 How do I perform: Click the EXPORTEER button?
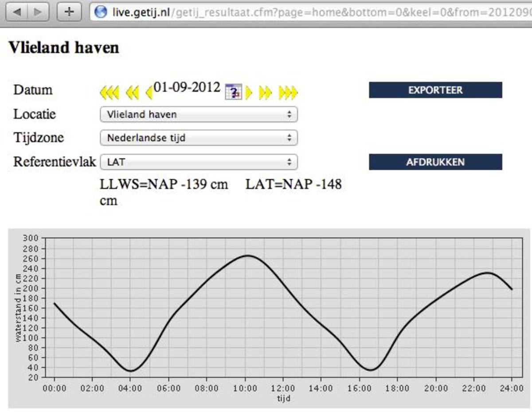(435, 90)
